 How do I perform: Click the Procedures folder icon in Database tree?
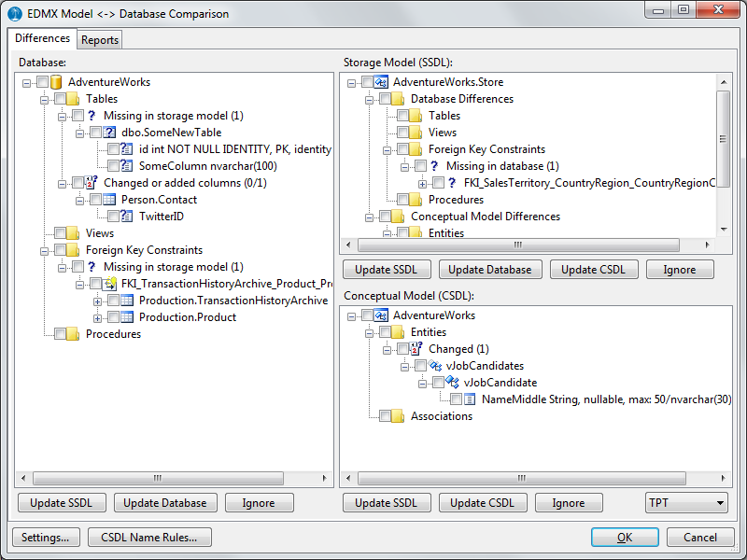(74, 334)
